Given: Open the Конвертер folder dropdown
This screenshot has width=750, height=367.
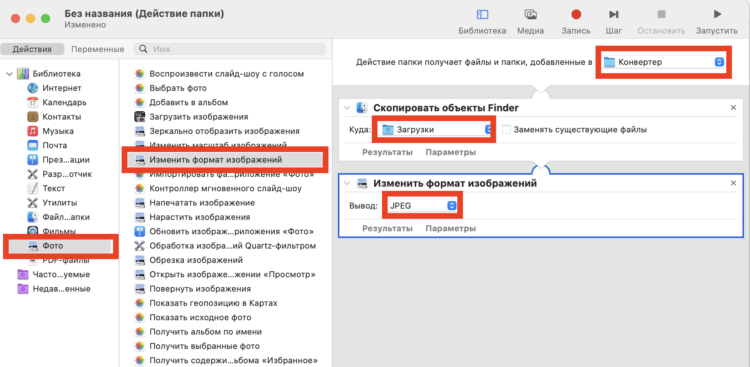Looking at the screenshot, I should pos(663,62).
